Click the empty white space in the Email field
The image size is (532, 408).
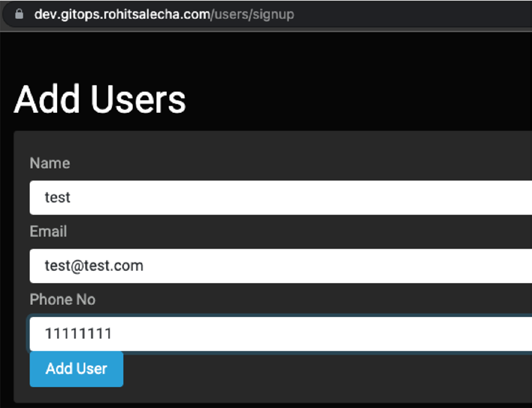pyautogui.click(x=336, y=266)
